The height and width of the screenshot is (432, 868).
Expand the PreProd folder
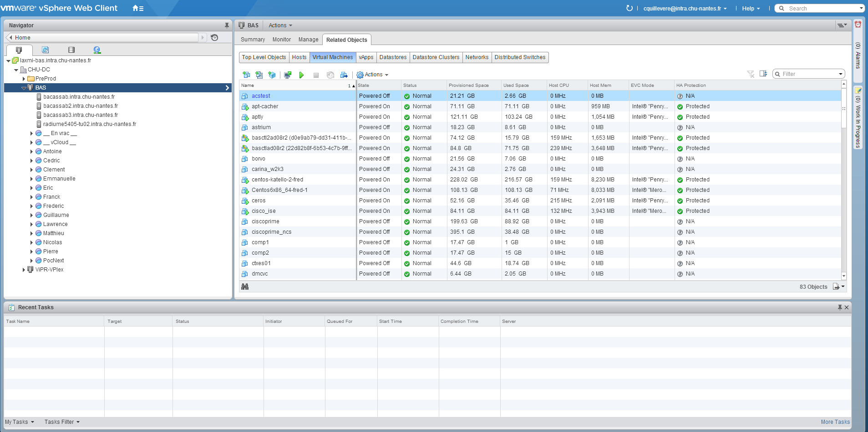pos(24,79)
